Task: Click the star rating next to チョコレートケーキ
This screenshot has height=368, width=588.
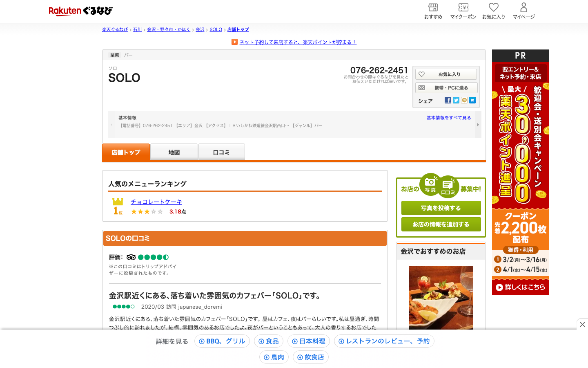Action: point(147,211)
